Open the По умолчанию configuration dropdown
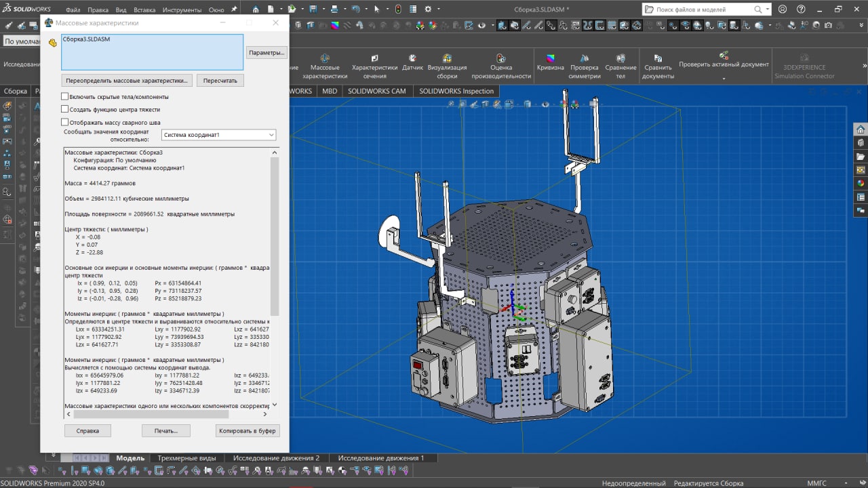 pos(20,41)
